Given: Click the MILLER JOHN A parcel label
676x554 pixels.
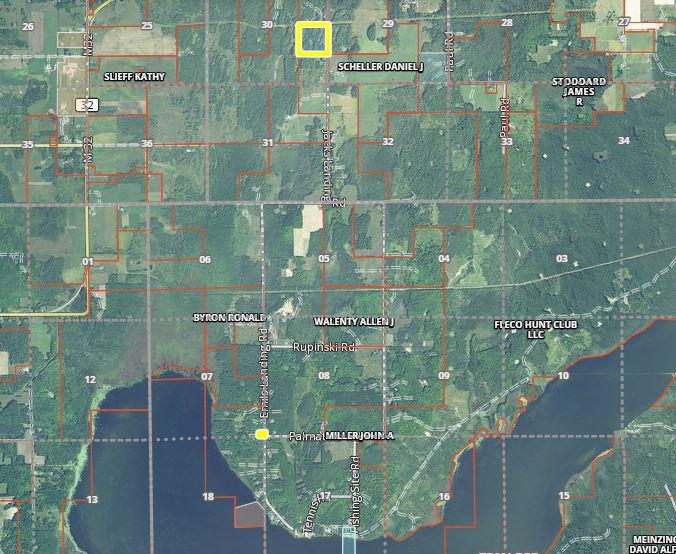Looking at the screenshot, I should pos(360,437).
